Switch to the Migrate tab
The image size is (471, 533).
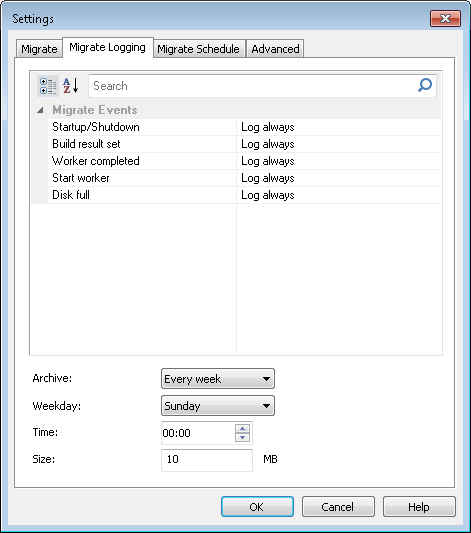point(39,49)
